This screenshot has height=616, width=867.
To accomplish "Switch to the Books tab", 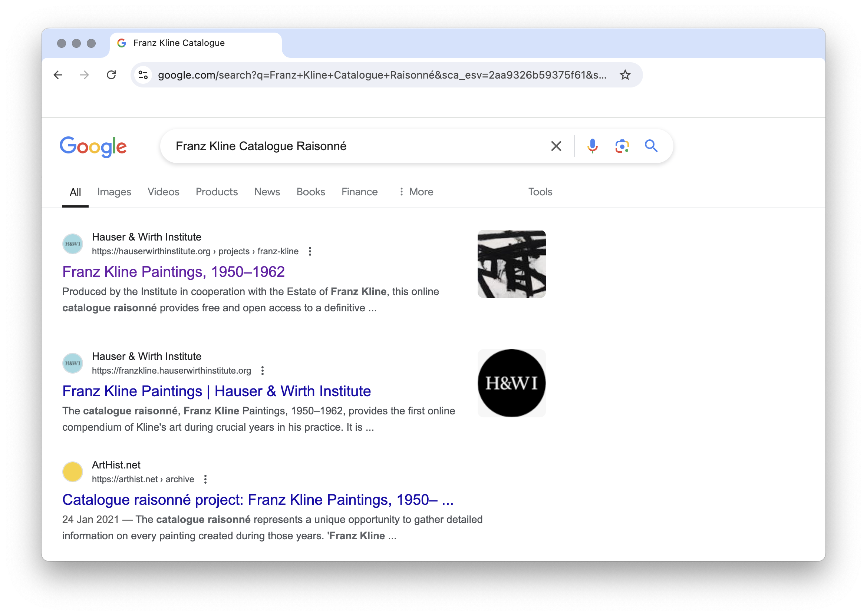I will (310, 192).
